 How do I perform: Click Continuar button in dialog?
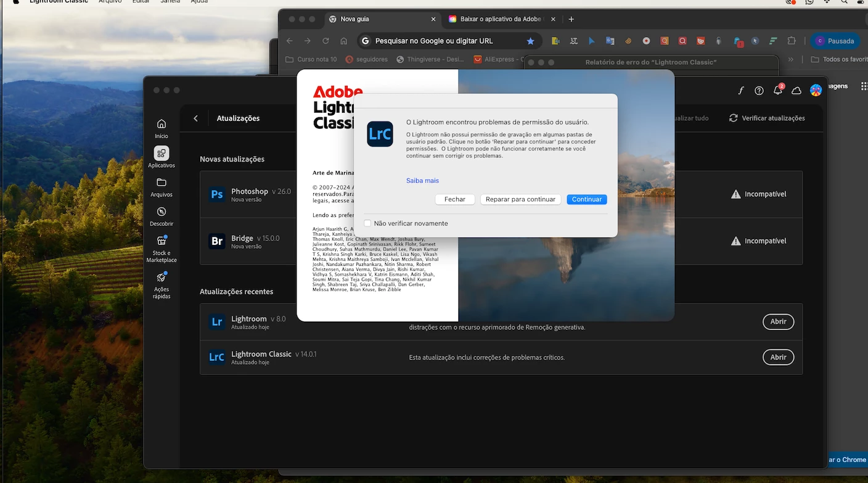pyautogui.click(x=586, y=199)
